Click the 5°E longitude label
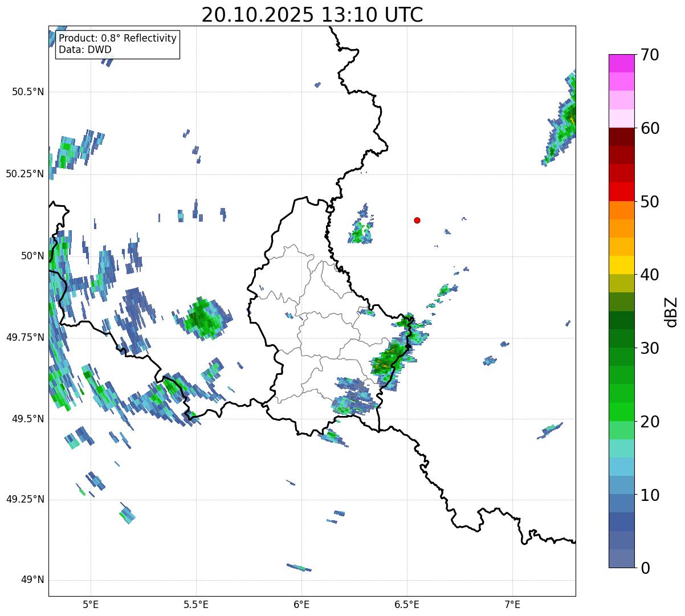 tap(91, 605)
